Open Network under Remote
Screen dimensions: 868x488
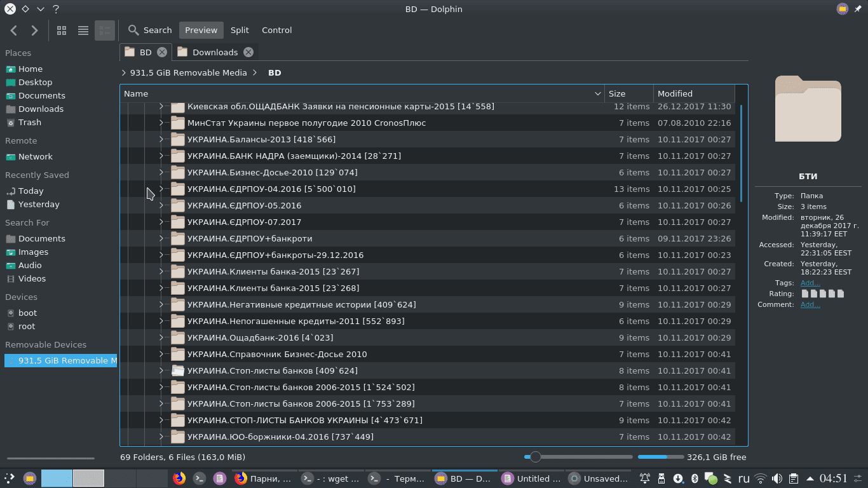[36, 156]
